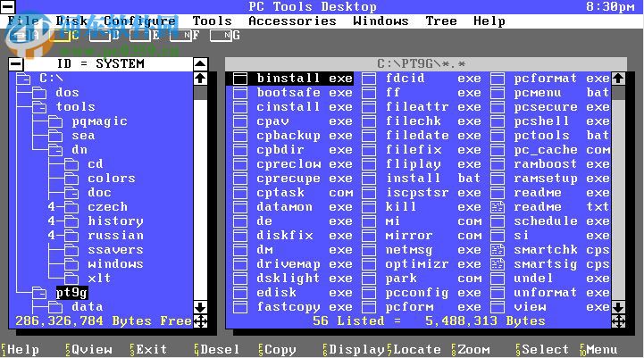Click the tree window resize corner handle
Image resolution: width=644 pixels, height=358 pixels.
pos(200,321)
